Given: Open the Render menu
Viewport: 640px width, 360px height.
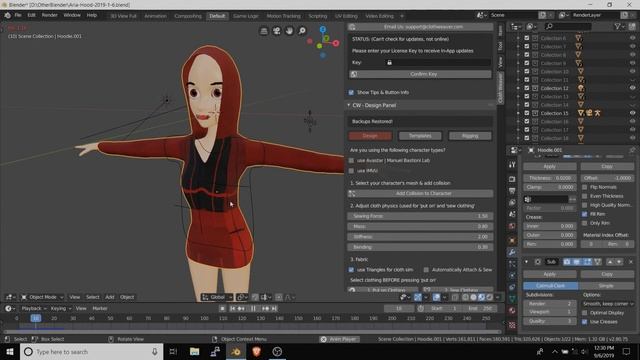Looking at the screenshot, I should 49,15.
